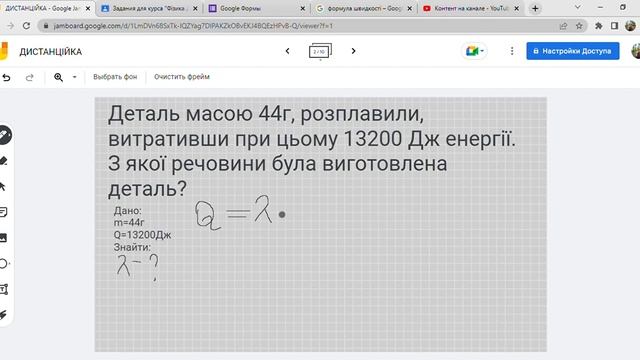Screen dimensions: 640x360
Task: Toggle the browser side panel
Action: (x=614, y=26)
